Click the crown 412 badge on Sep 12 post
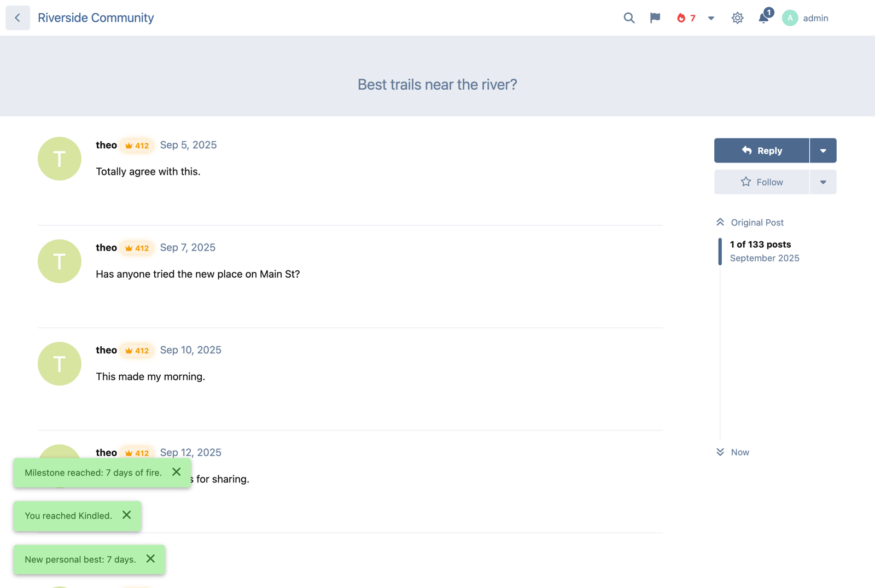 point(137,453)
